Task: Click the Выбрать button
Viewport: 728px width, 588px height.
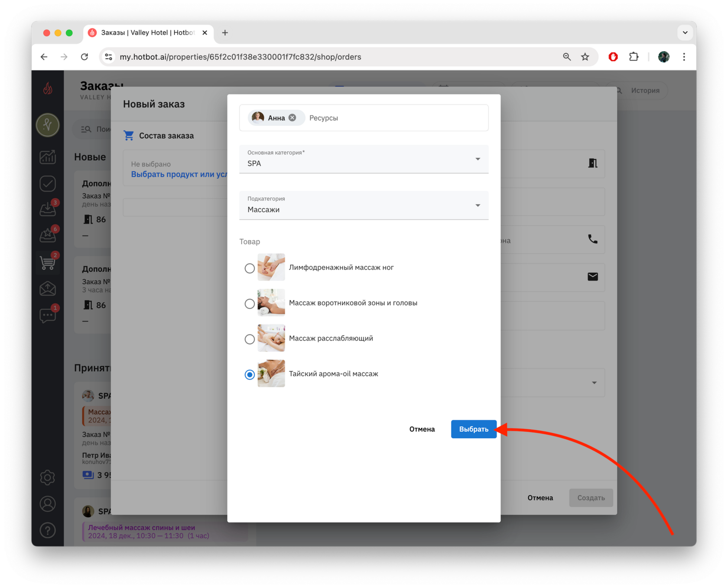Action: pos(474,429)
